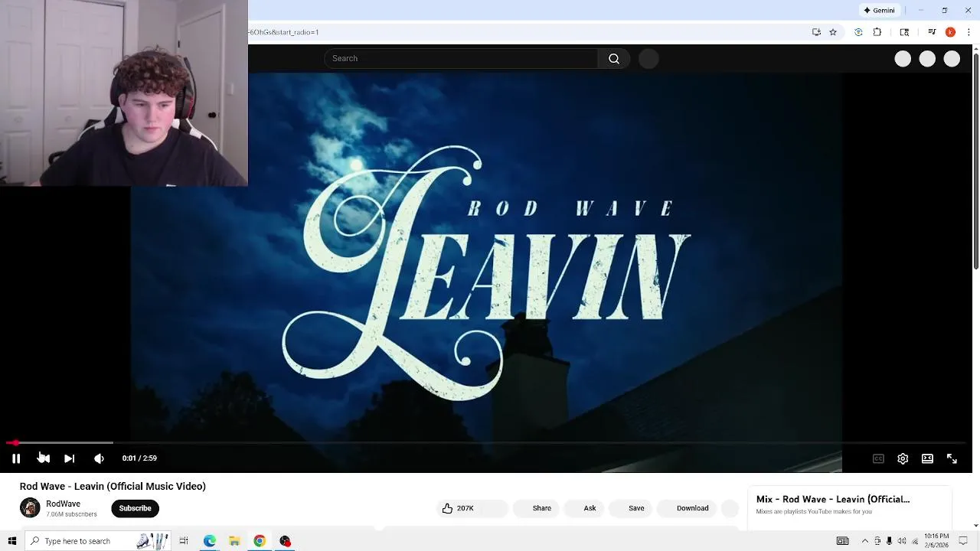This screenshot has width=980, height=551.
Task: Click the previous video button
Action: click(44, 458)
